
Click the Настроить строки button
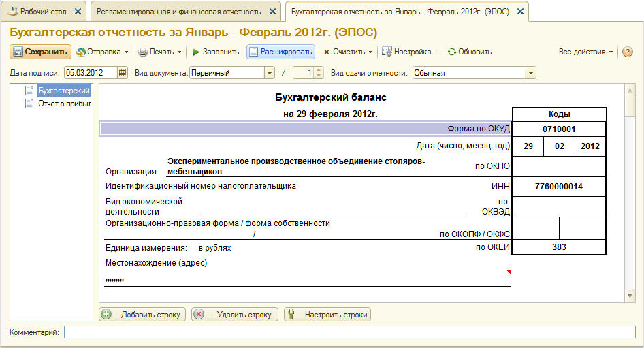pos(327,315)
